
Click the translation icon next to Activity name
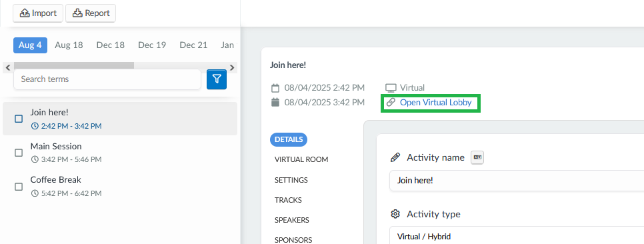pyautogui.click(x=477, y=157)
